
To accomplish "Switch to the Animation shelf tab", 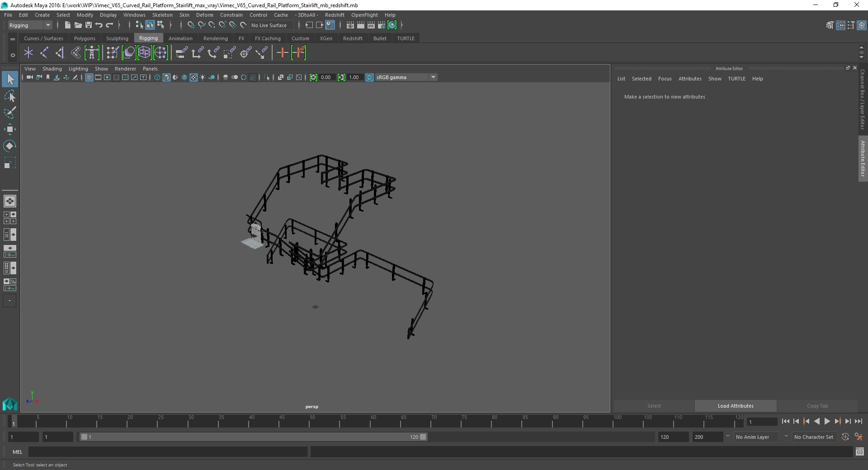I will [x=180, y=38].
